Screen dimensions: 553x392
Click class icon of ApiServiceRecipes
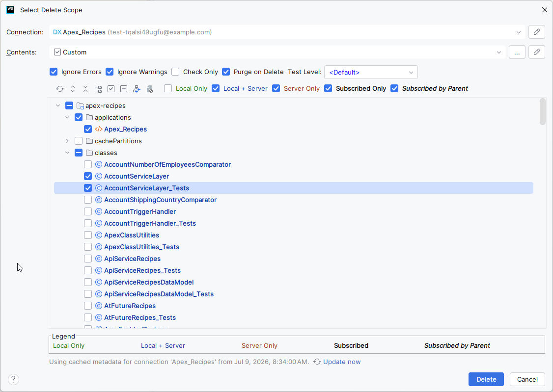[99, 259]
